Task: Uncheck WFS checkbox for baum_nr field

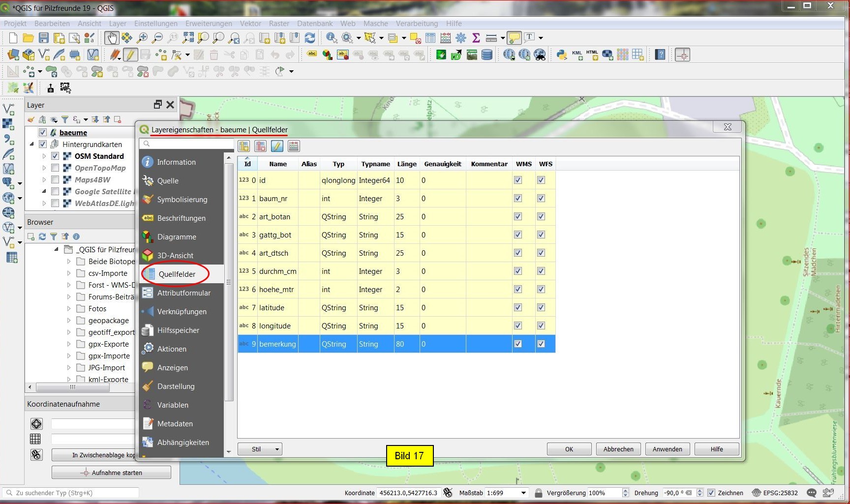Action: tap(541, 198)
